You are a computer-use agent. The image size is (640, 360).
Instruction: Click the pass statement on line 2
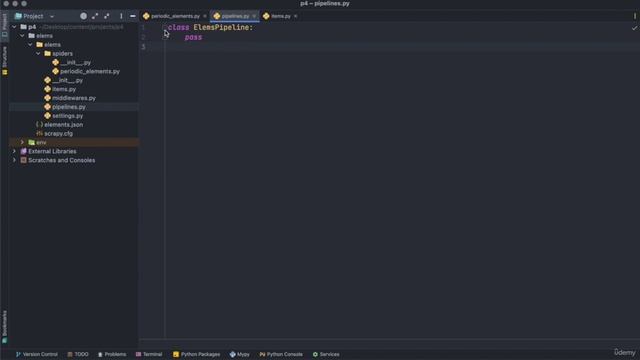click(x=193, y=37)
